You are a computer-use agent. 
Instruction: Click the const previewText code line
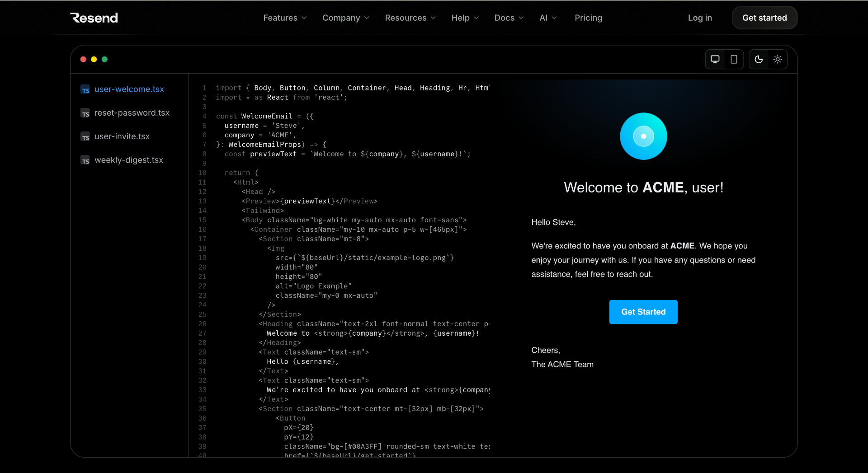[x=347, y=154]
